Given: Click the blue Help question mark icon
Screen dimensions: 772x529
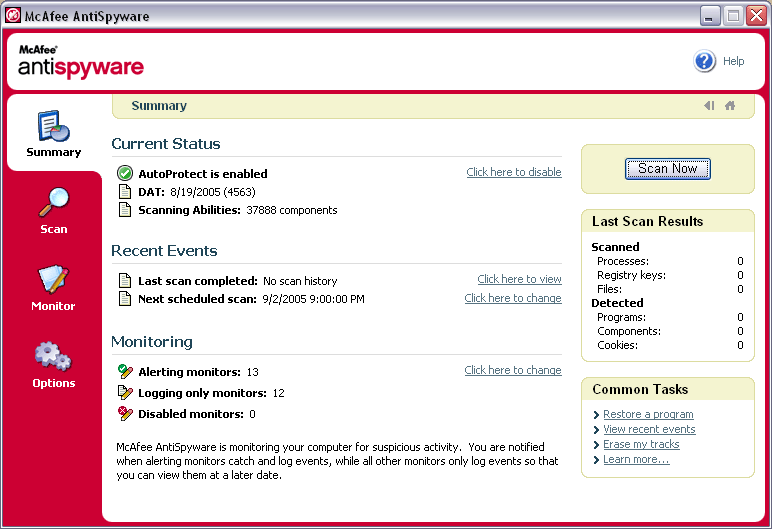Looking at the screenshot, I should pos(705,61).
